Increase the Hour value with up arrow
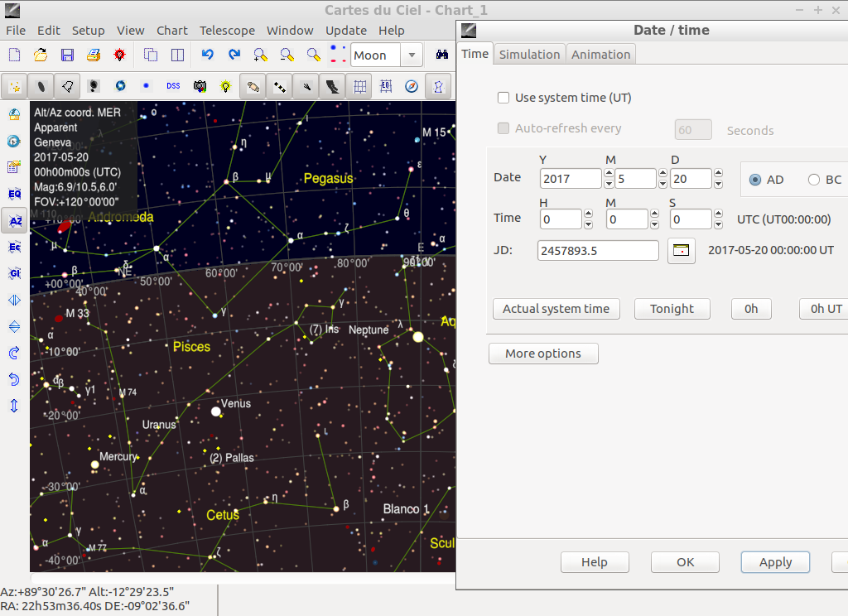Image resolution: width=848 pixels, height=616 pixels. [x=589, y=214]
